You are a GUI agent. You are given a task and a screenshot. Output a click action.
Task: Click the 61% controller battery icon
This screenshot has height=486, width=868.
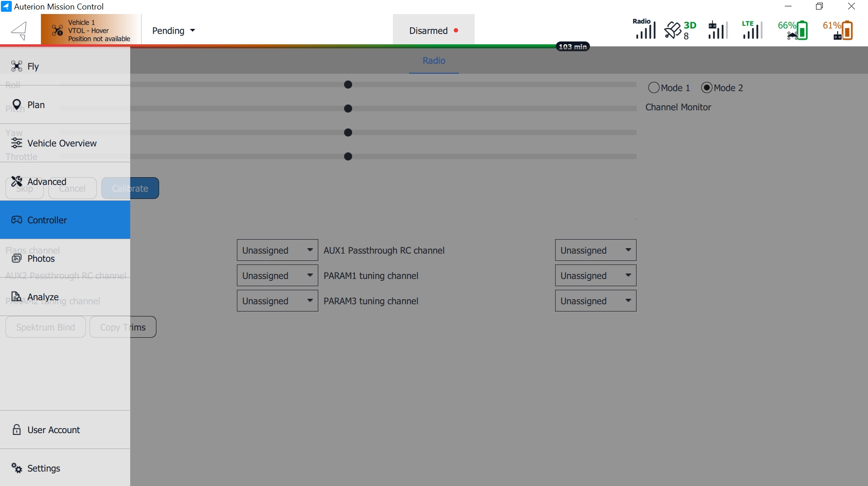pos(838,30)
